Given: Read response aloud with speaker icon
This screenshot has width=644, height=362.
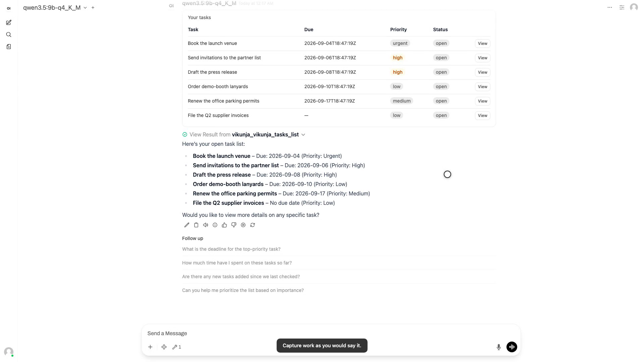Looking at the screenshot, I should [x=206, y=225].
